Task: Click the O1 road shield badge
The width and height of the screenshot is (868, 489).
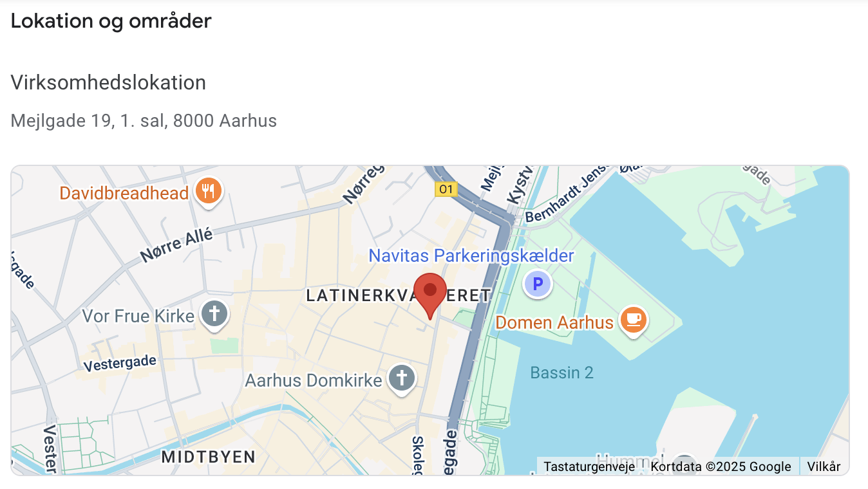Action: tap(446, 189)
